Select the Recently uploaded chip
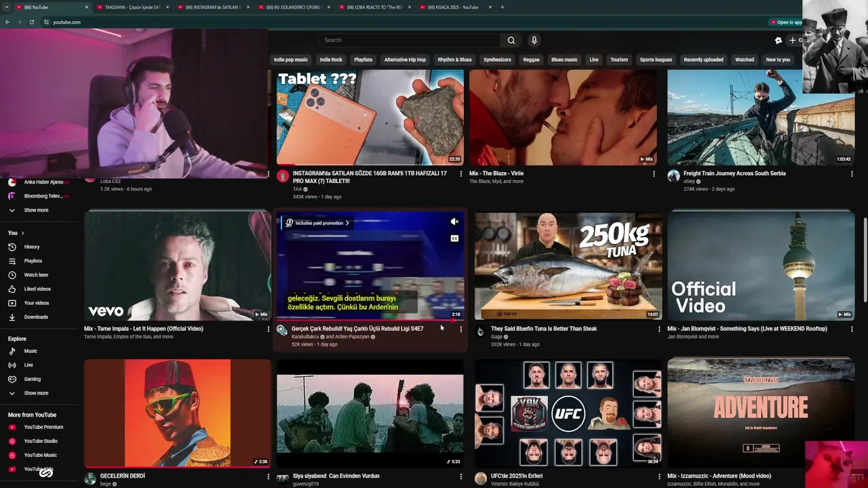Image resolution: width=868 pixels, height=488 pixels. click(703, 60)
